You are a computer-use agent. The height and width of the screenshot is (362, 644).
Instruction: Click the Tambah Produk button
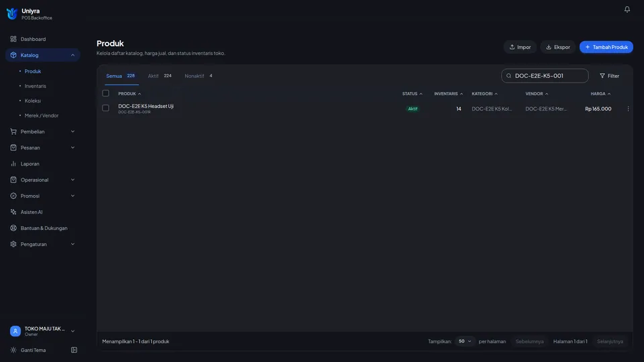pos(606,47)
